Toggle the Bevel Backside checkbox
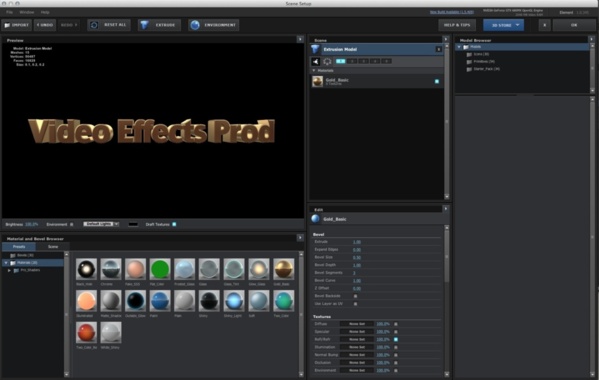This screenshot has height=380, width=599. (355, 296)
